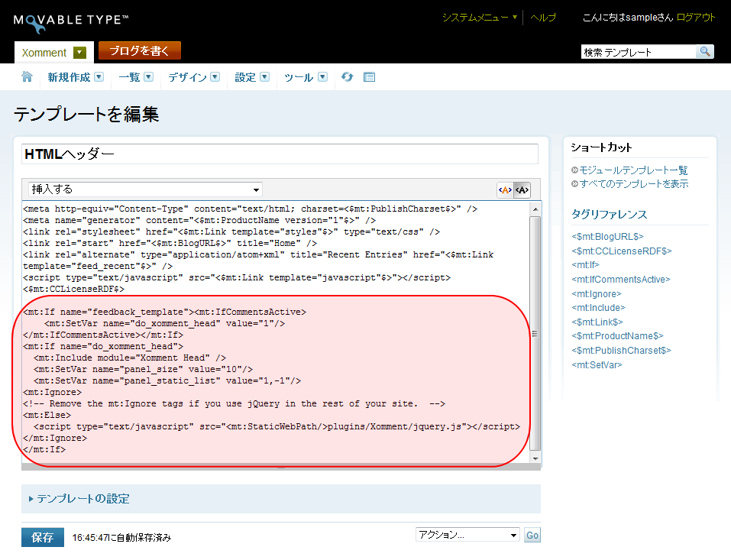
Task: Click the ログアウト link
Action: click(696, 18)
